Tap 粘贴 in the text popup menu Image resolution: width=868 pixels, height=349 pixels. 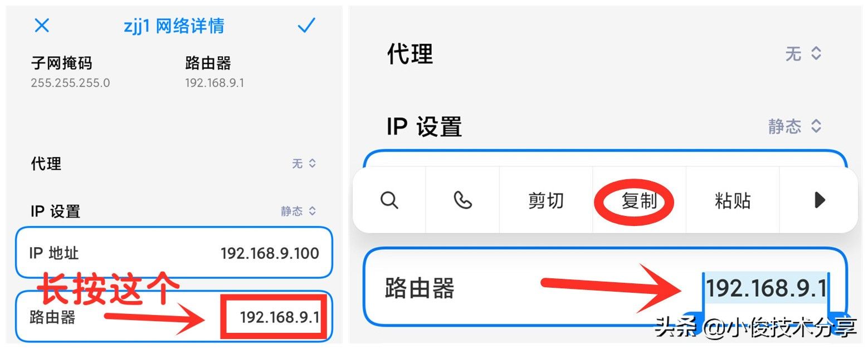pos(733,200)
